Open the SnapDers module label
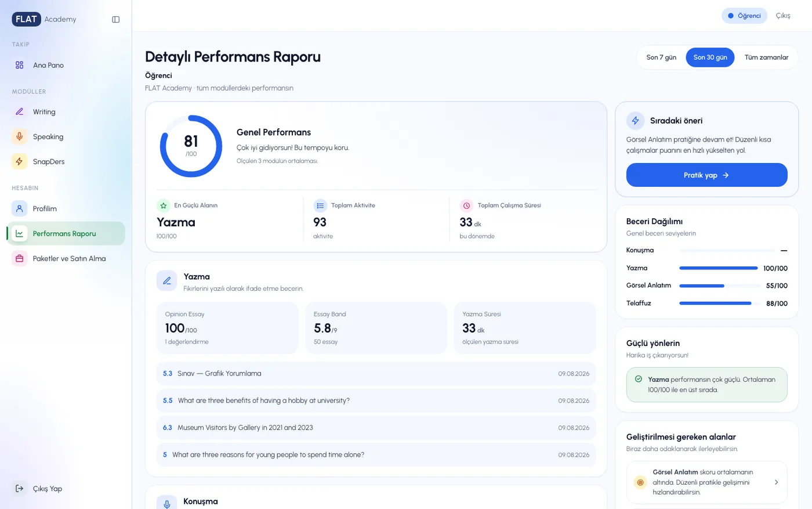812x509 pixels. point(49,161)
